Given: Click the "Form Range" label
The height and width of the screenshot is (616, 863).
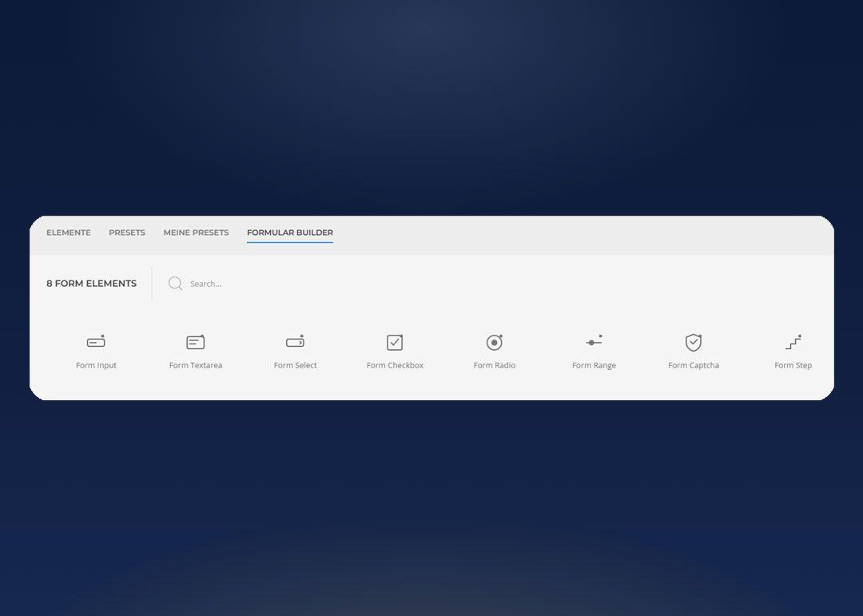Looking at the screenshot, I should [x=594, y=366].
